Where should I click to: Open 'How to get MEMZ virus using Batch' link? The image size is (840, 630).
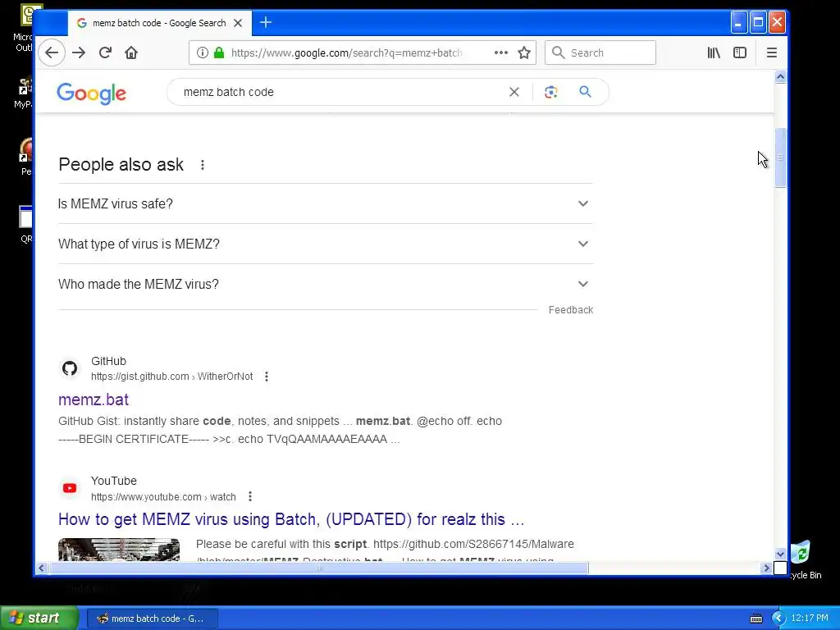click(291, 519)
